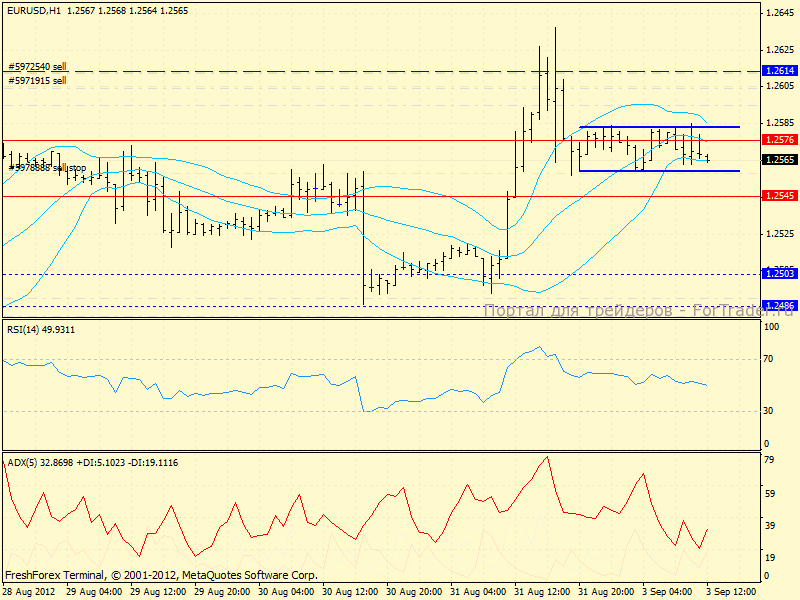This screenshot has height=600, width=800.
Task: Click the 31 Aug 12:00 time label
Action: [x=544, y=592]
